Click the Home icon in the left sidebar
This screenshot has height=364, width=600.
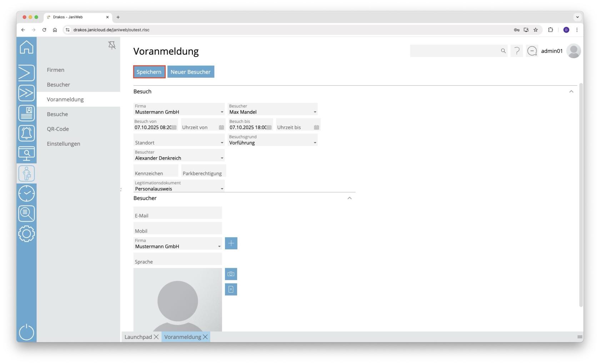coord(26,47)
